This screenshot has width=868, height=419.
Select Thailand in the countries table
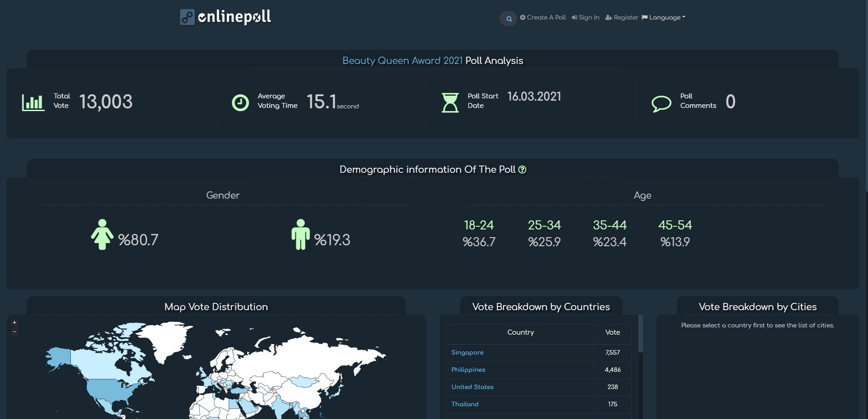[x=465, y=404]
